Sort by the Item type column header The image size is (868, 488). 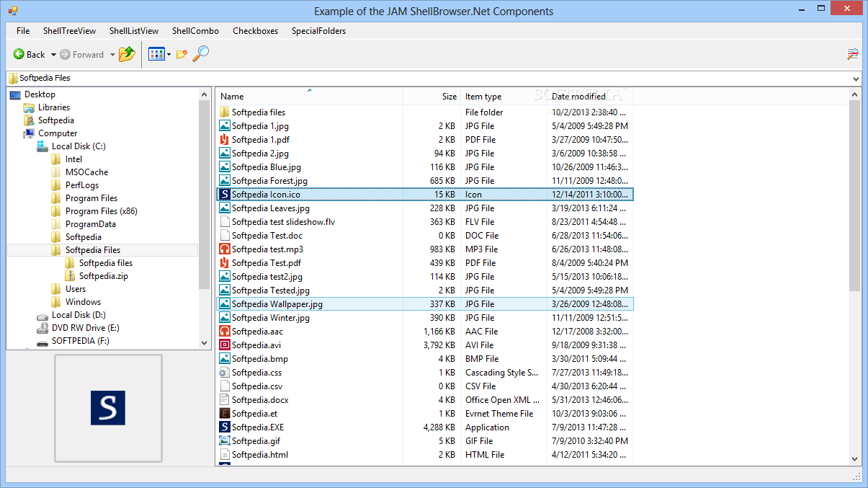(x=504, y=97)
